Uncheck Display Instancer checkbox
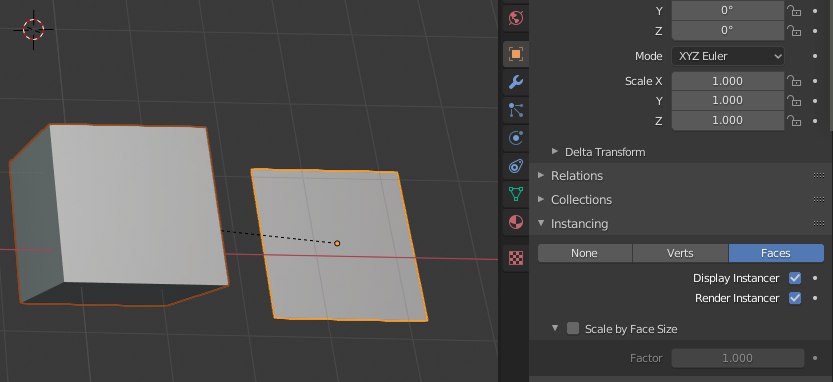 pyautogui.click(x=795, y=278)
